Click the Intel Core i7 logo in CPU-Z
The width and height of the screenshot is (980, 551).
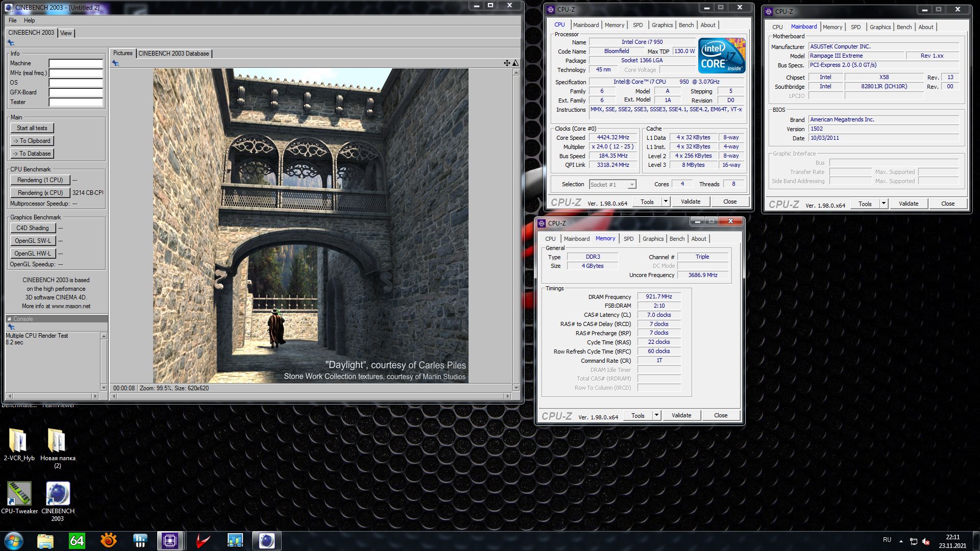pyautogui.click(x=722, y=56)
